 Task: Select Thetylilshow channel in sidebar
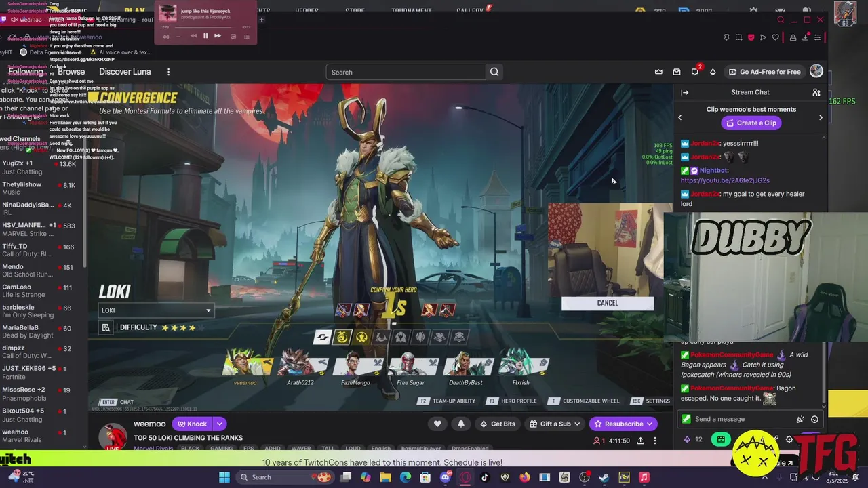pyautogui.click(x=41, y=188)
